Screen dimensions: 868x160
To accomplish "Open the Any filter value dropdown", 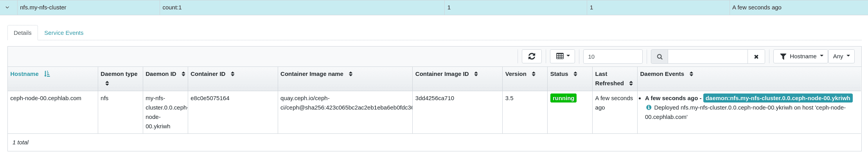I will coord(841,56).
